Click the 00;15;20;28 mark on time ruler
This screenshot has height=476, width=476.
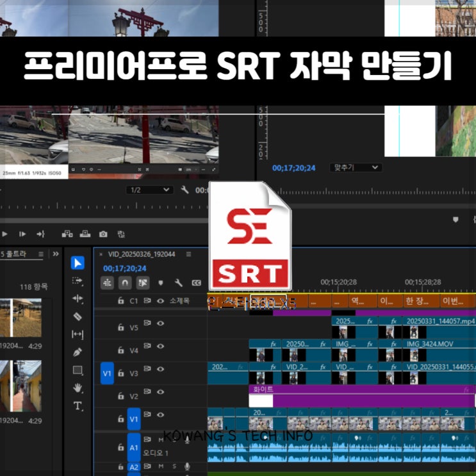pyautogui.click(x=338, y=283)
